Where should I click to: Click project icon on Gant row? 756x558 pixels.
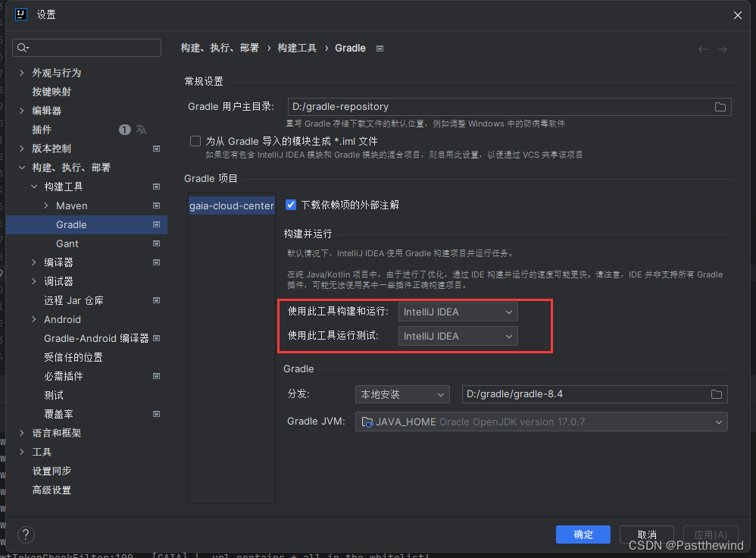click(x=156, y=244)
